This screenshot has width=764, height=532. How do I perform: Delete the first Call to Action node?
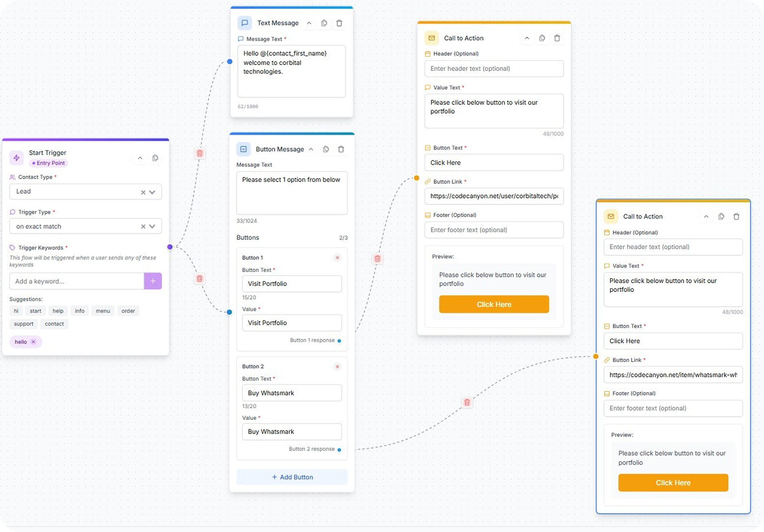click(557, 38)
